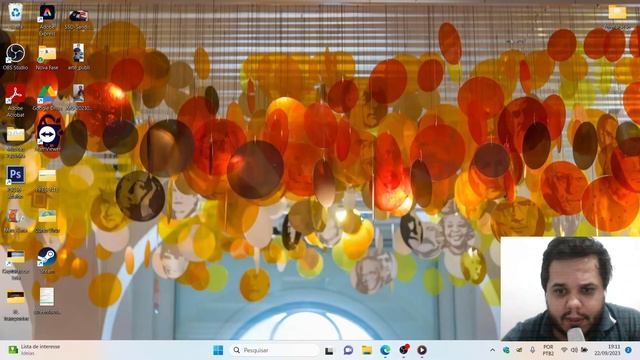Screen dimensions: 640x360
Task: Click the Edge icon in system tray
Action: coord(506,350)
